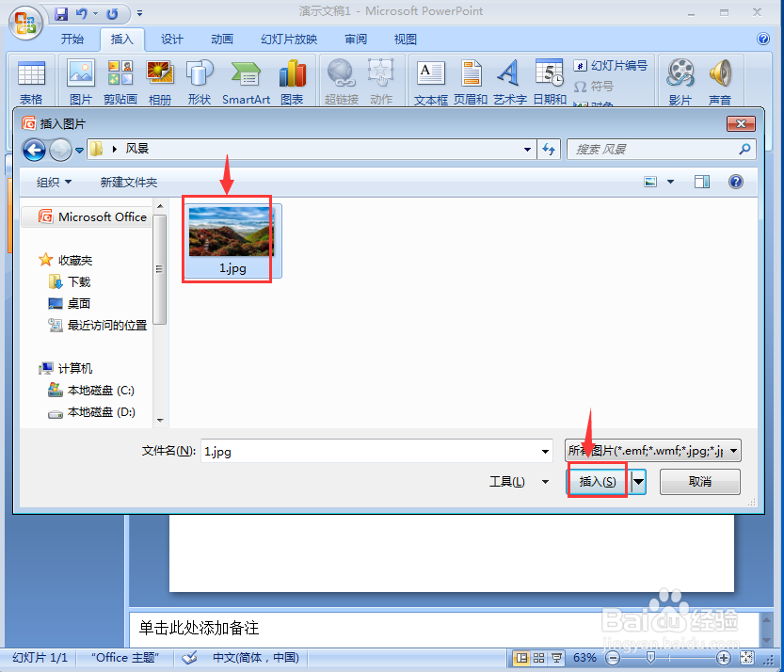The height and width of the screenshot is (672, 784).
Task: Click the Office button orb
Action: (25, 23)
